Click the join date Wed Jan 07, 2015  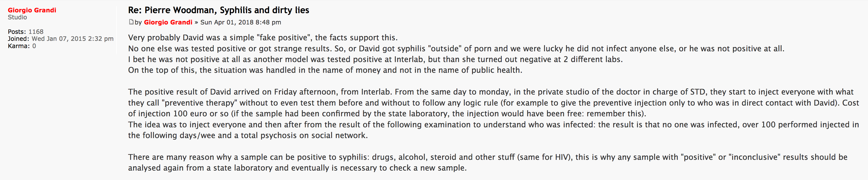(x=72, y=39)
